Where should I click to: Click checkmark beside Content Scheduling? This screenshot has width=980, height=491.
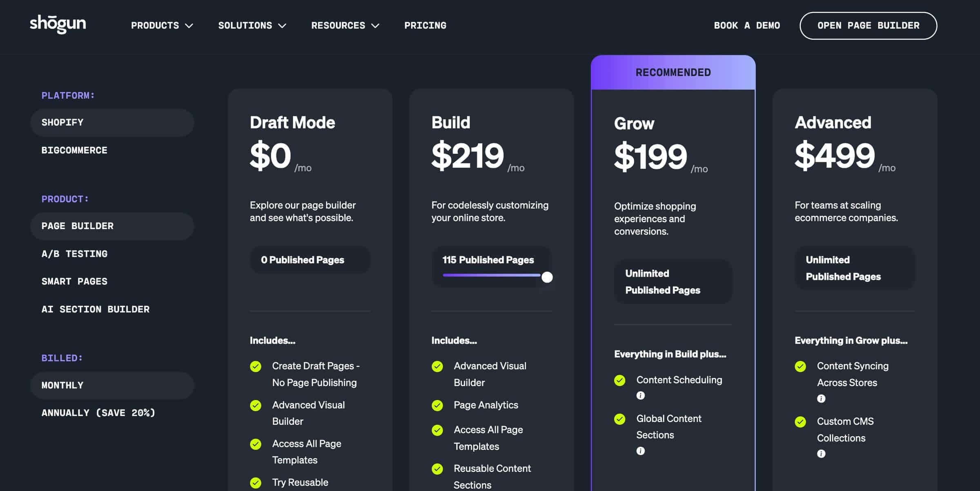pos(620,380)
